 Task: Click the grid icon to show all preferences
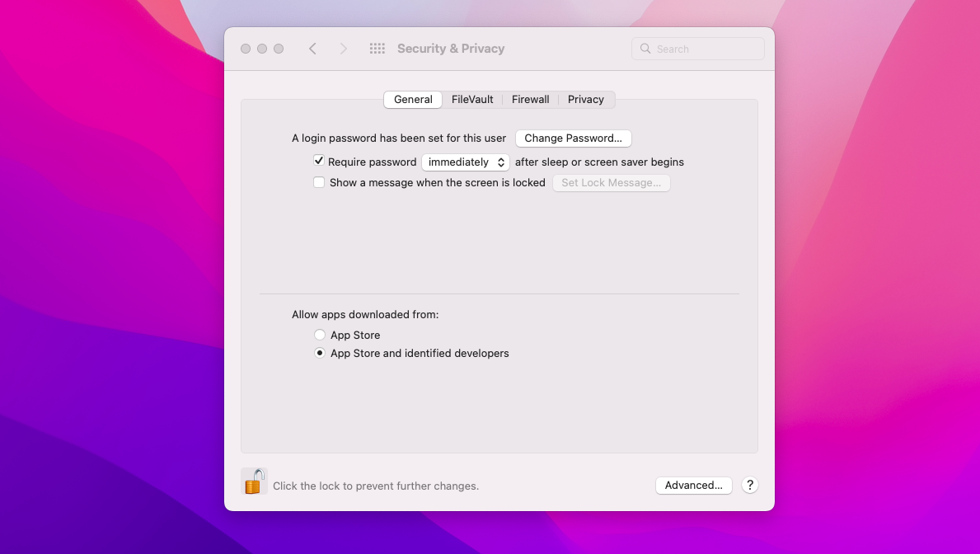[377, 48]
